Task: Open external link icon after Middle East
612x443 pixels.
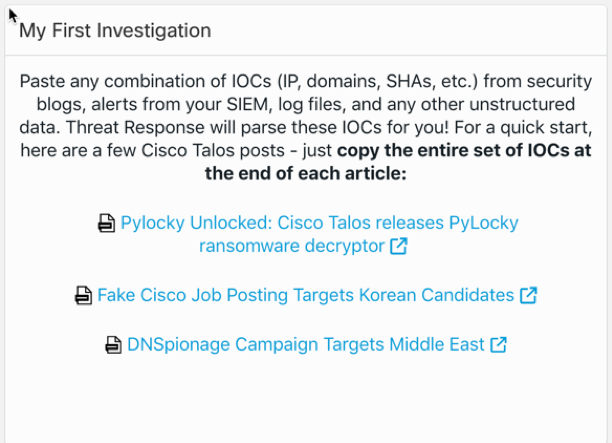Action: pyautogui.click(x=498, y=345)
